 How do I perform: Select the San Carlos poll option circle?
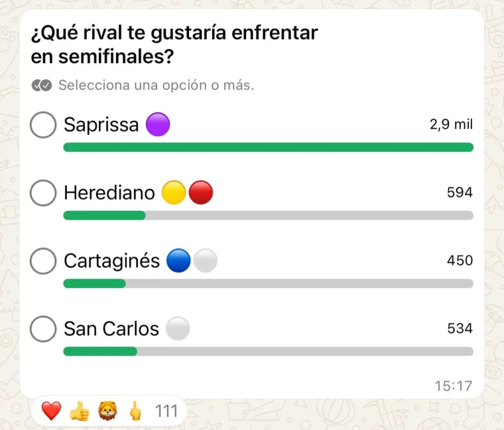42,329
